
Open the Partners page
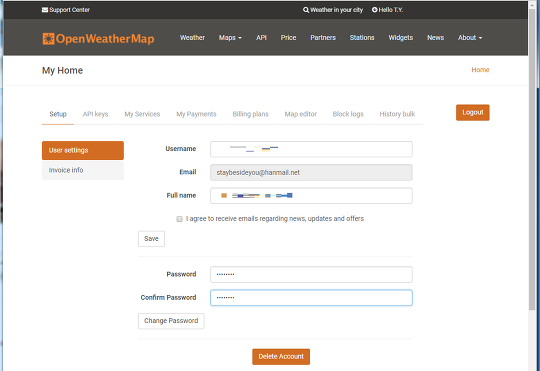point(323,38)
